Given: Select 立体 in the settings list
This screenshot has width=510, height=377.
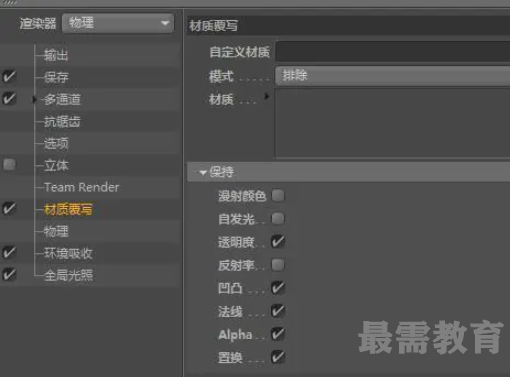Looking at the screenshot, I should [x=56, y=166].
